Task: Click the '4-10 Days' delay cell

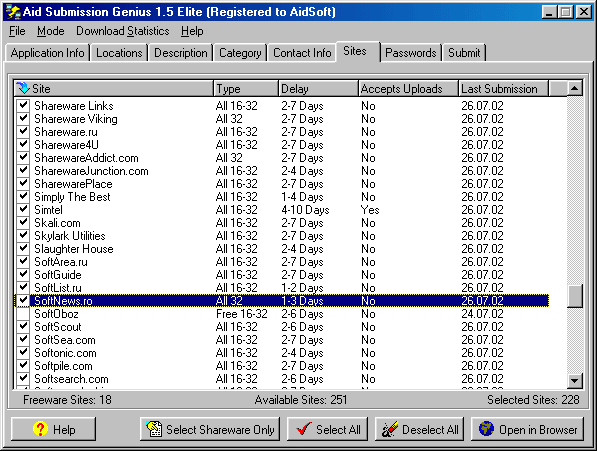Action: 305,209
